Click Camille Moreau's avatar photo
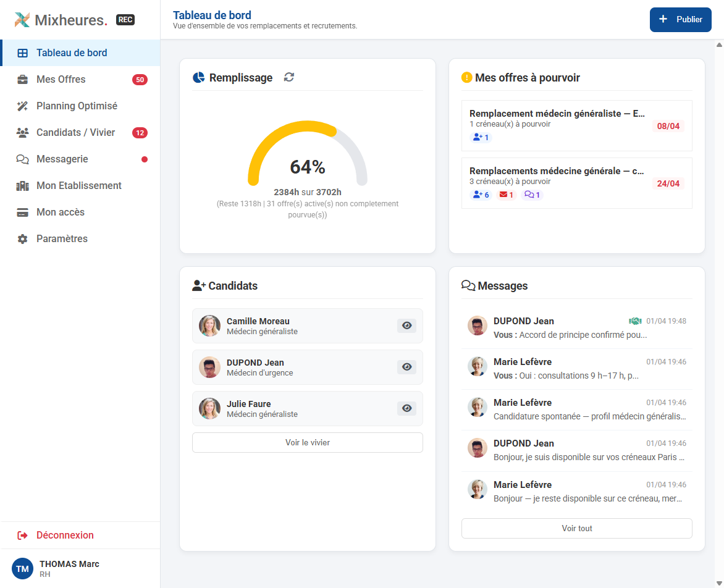The height and width of the screenshot is (588, 724). click(209, 326)
